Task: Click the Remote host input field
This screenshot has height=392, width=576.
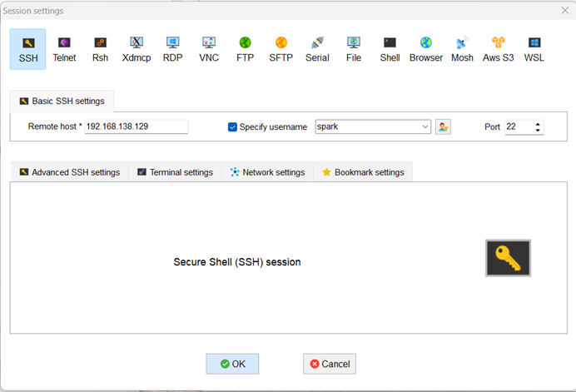Action: pos(137,127)
